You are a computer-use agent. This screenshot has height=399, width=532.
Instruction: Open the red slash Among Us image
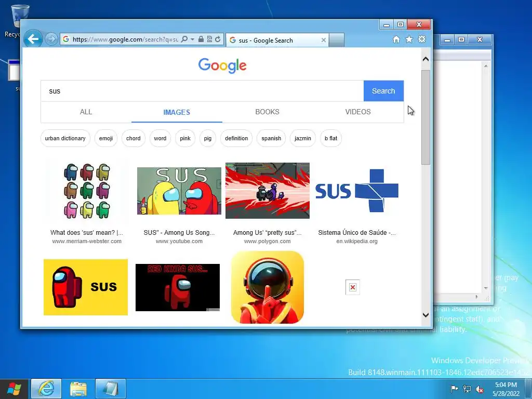[x=268, y=191]
